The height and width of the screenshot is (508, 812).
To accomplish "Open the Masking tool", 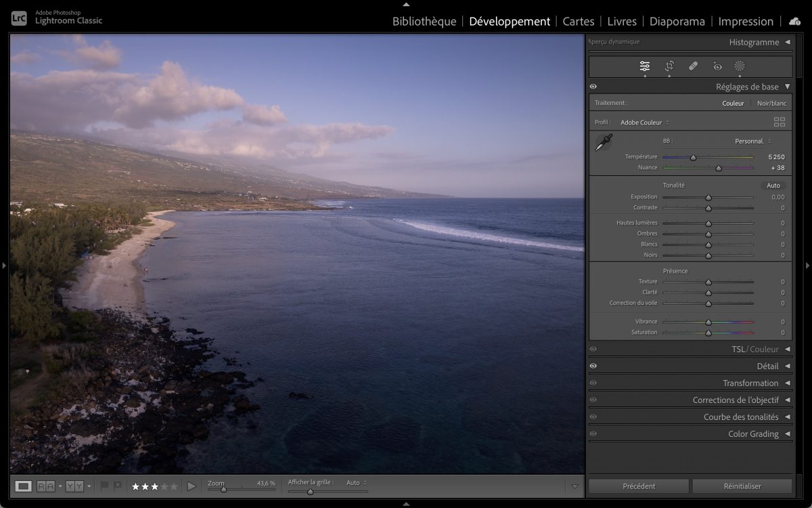I will pyautogui.click(x=740, y=66).
